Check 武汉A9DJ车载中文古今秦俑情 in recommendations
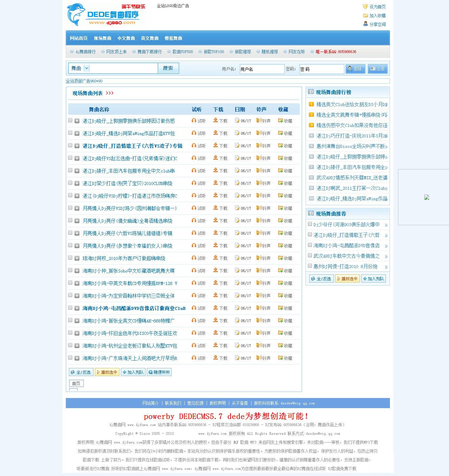 pyautogui.click(x=310, y=255)
